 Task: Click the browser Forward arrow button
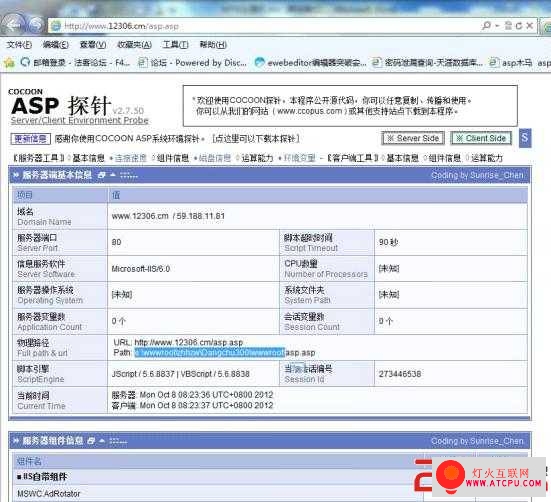(35, 25)
